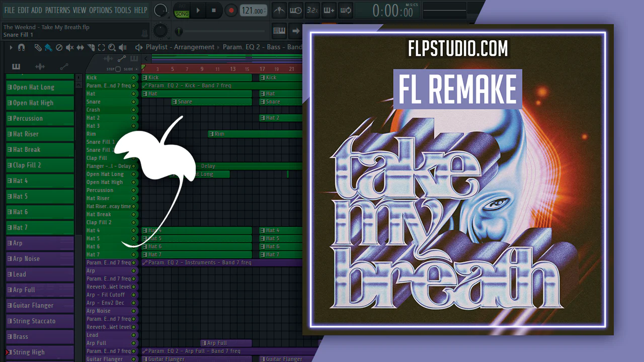Select Hat Break pattern in picker
Screen dimensions: 644x362
40,149
